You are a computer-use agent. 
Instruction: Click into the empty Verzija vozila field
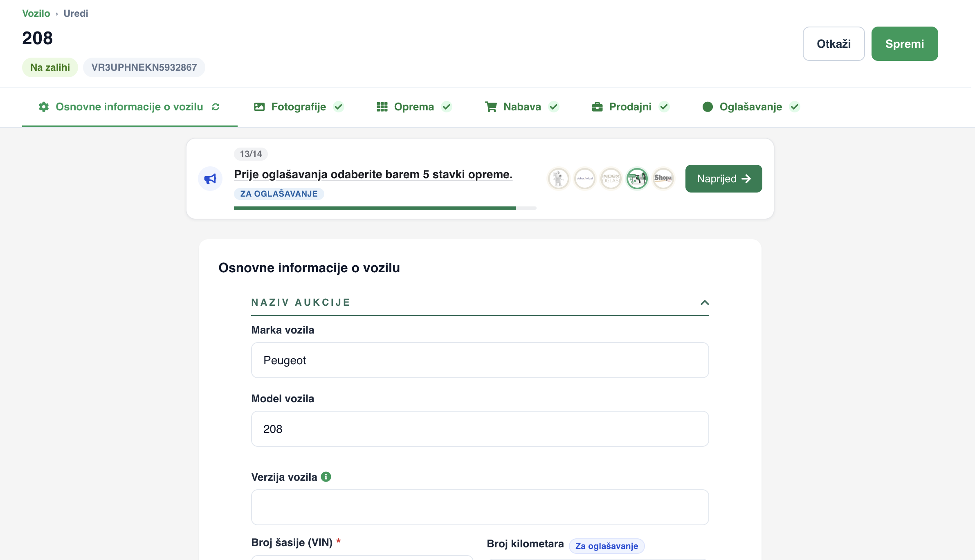480,507
